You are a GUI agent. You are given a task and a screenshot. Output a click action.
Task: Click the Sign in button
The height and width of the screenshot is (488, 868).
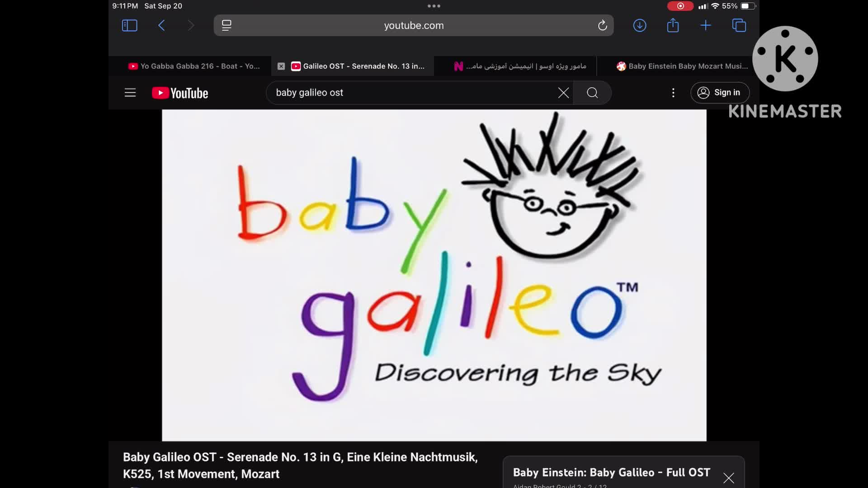tap(720, 93)
